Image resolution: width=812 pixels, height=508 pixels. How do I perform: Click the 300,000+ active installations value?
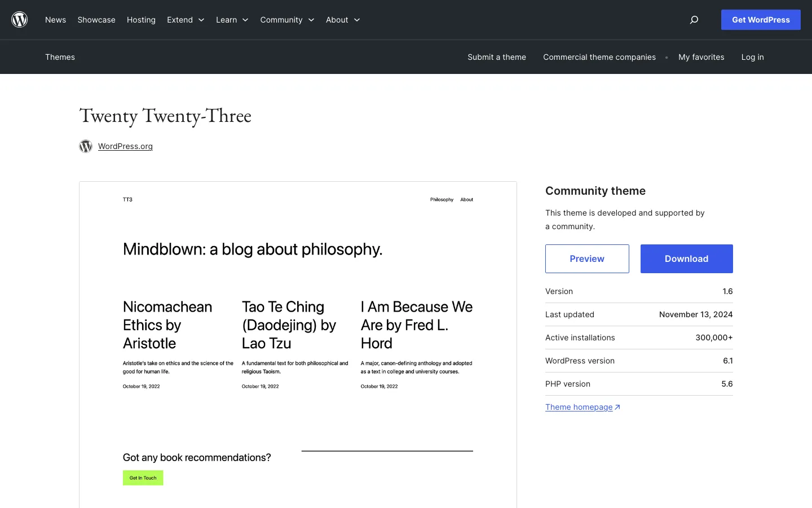(x=714, y=338)
